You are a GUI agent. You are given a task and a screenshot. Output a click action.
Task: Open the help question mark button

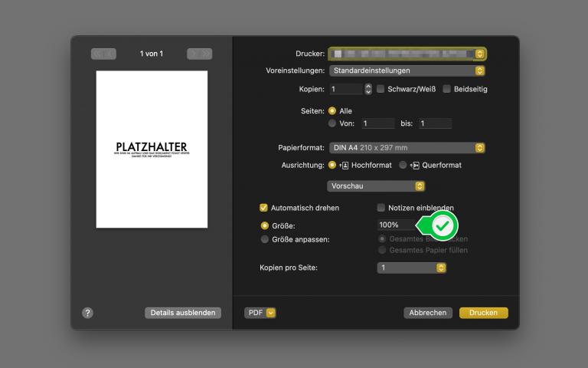tap(87, 313)
